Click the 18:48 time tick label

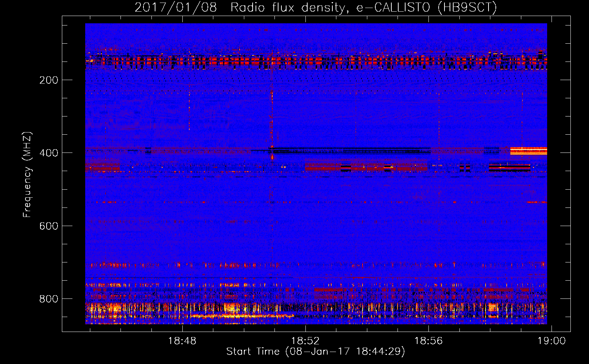point(182,341)
